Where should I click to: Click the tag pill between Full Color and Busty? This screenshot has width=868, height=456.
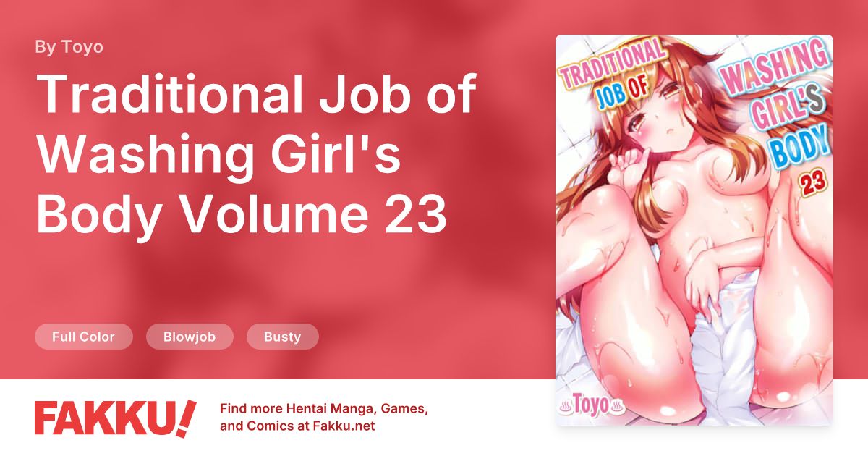pyautogui.click(x=190, y=337)
